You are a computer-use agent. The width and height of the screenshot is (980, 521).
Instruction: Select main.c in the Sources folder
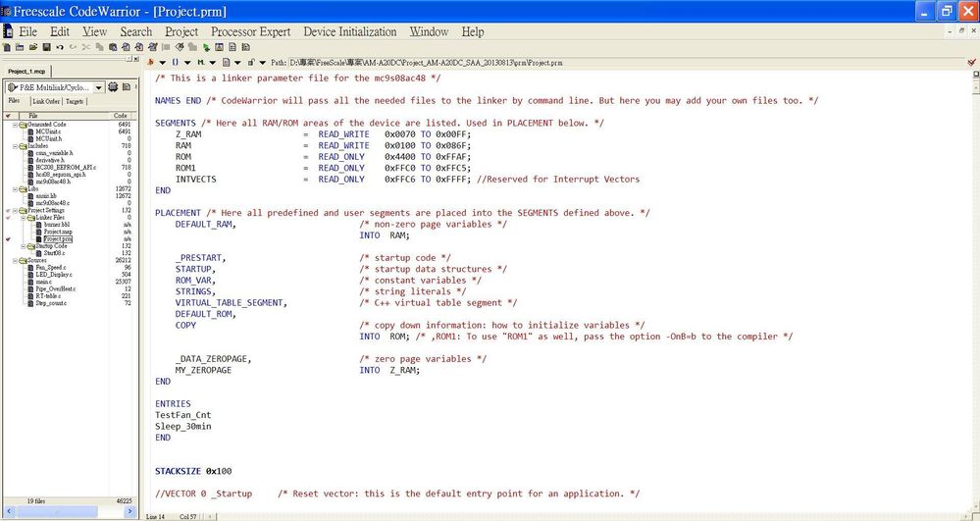[44, 282]
